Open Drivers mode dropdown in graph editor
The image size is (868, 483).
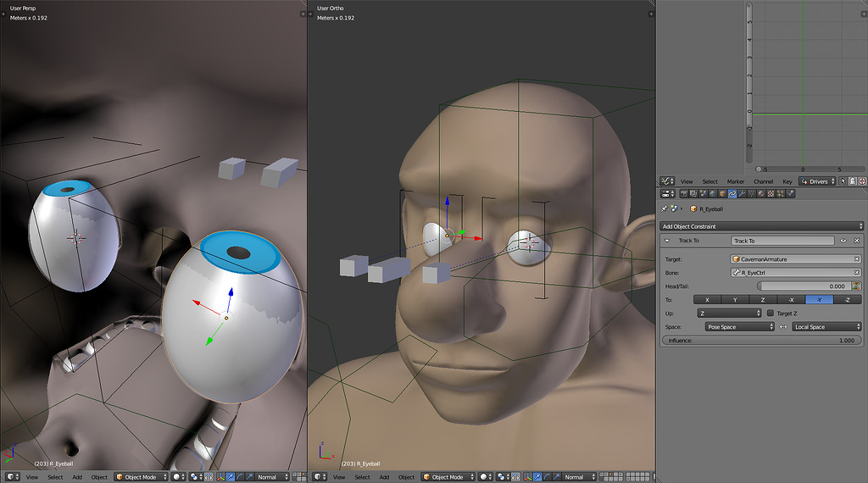point(817,181)
